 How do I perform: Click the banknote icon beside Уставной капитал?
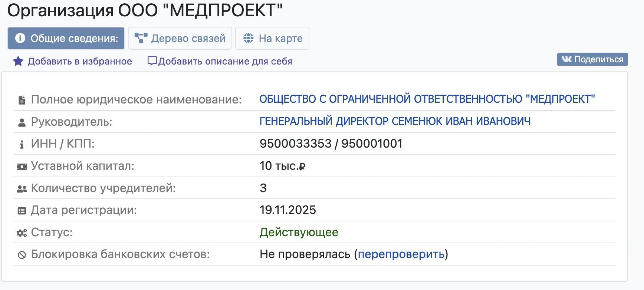pyautogui.click(x=22, y=167)
